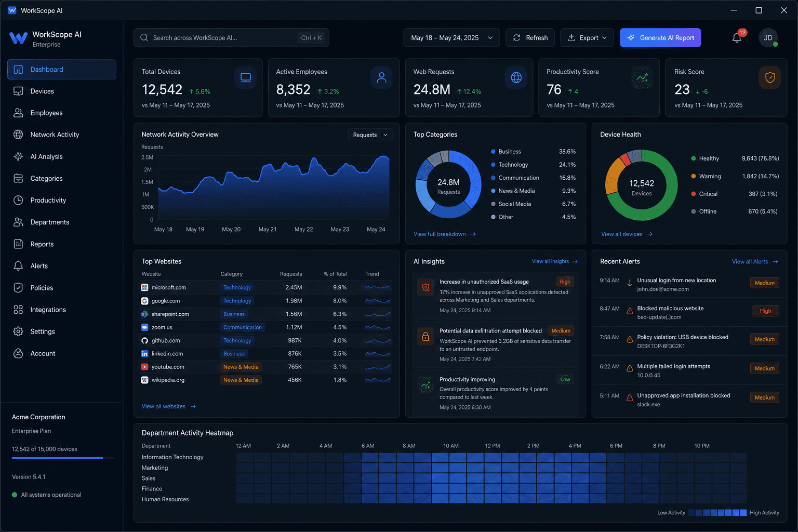798x532 pixels.
Task: Click the Top Categories donut chart center
Action: point(448,185)
